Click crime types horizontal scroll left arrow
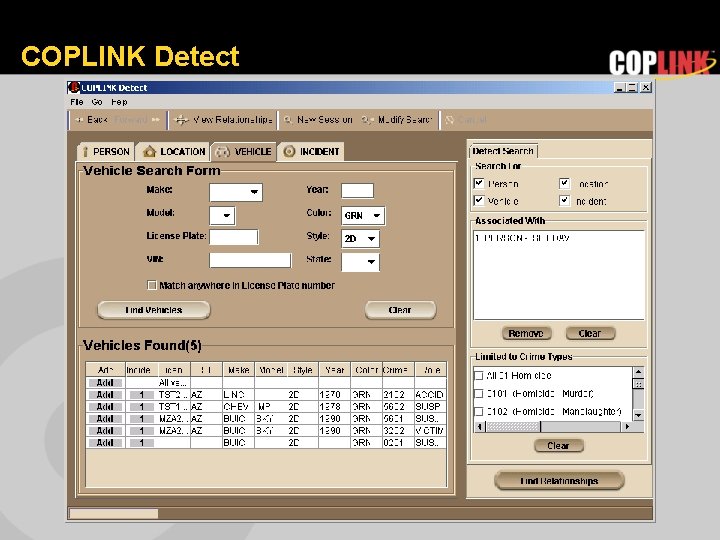The width and height of the screenshot is (720, 540). (479, 427)
